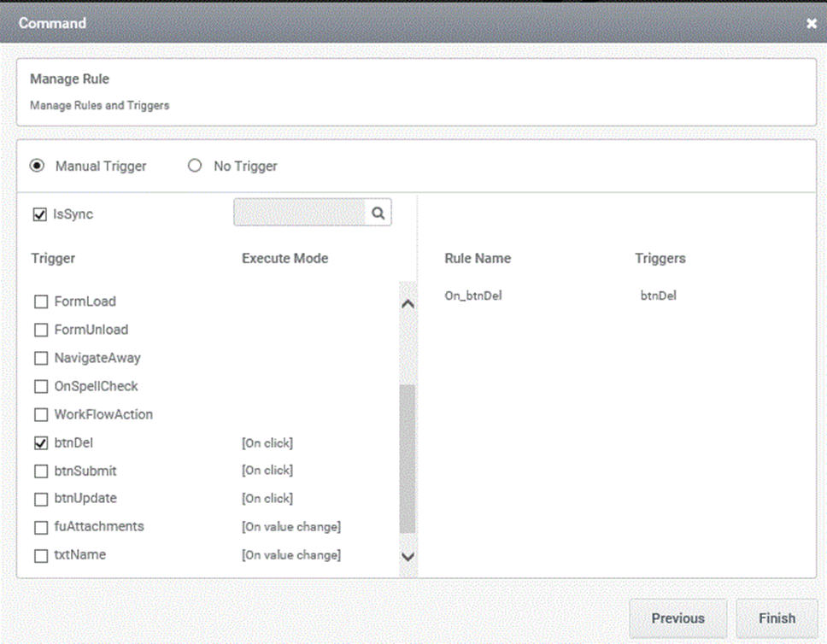Click the trigger list scroll-down arrow
The image size is (827, 644).
[408, 556]
